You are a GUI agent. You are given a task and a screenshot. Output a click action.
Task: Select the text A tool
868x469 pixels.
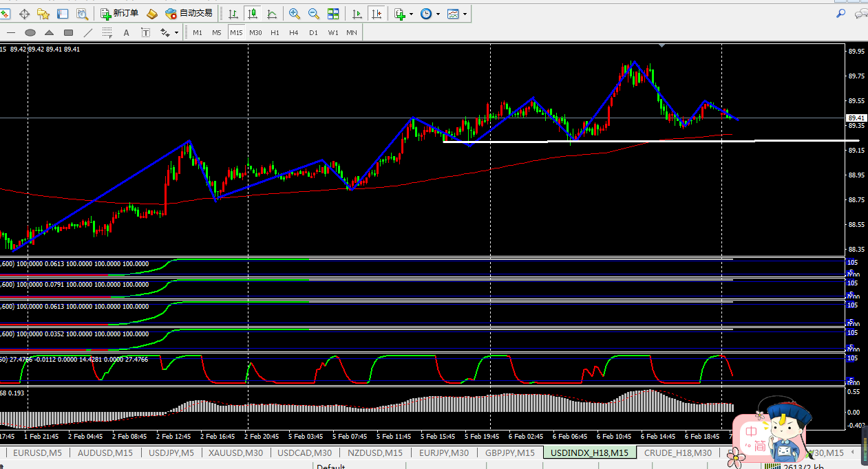pos(126,32)
